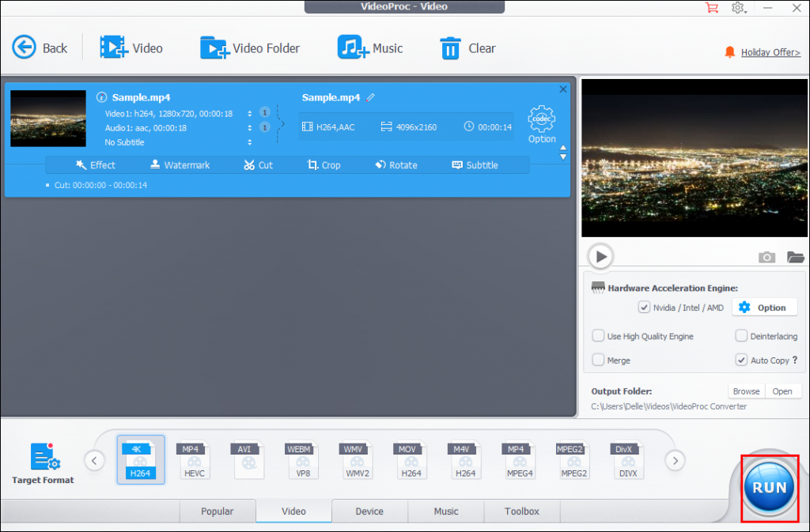Open the Watermark editor

click(180, 164)
